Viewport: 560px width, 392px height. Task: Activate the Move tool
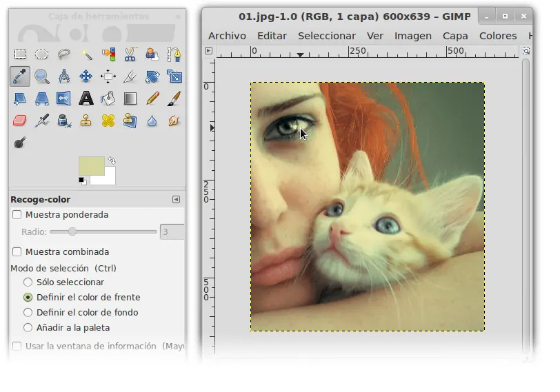[x=86, y=76]
